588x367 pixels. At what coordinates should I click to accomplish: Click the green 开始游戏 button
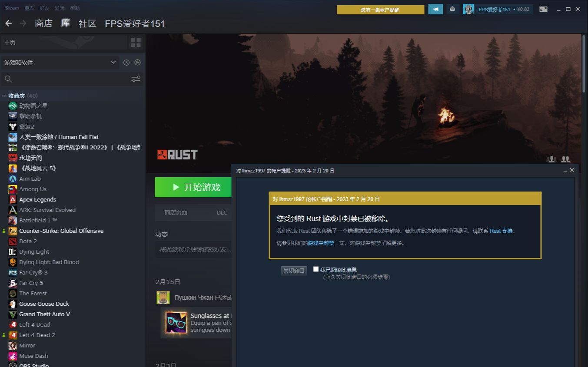tap(193, 187)
